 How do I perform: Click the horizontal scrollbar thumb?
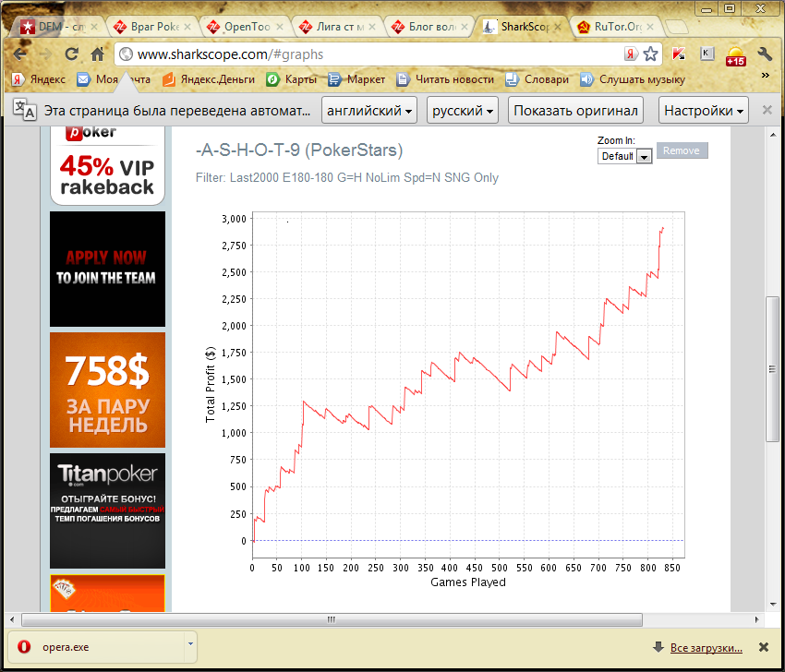pyautogui.click(x=332, y=620)
